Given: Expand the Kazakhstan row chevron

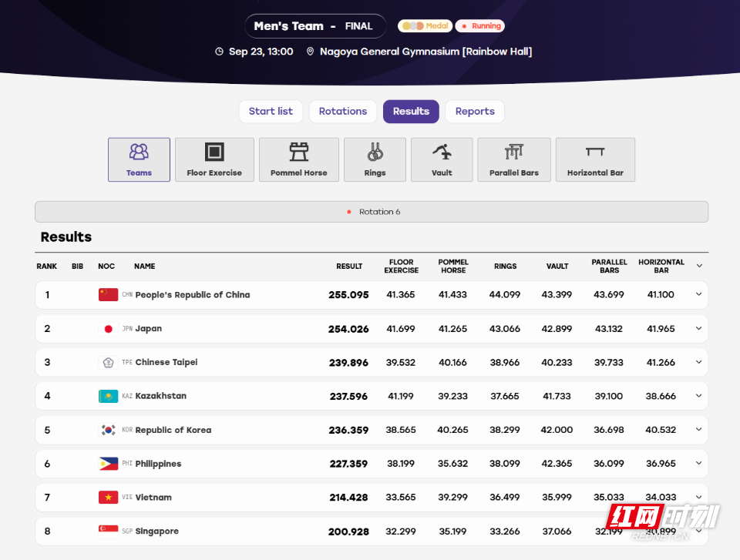Looking at the screenshot, I should point(698,396).
